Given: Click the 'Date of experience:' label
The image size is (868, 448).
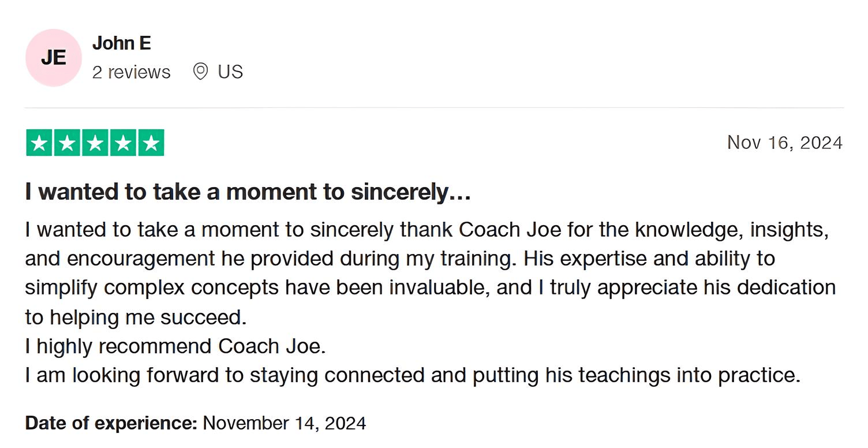Looking at the screenshot, I should pos(111,423).
